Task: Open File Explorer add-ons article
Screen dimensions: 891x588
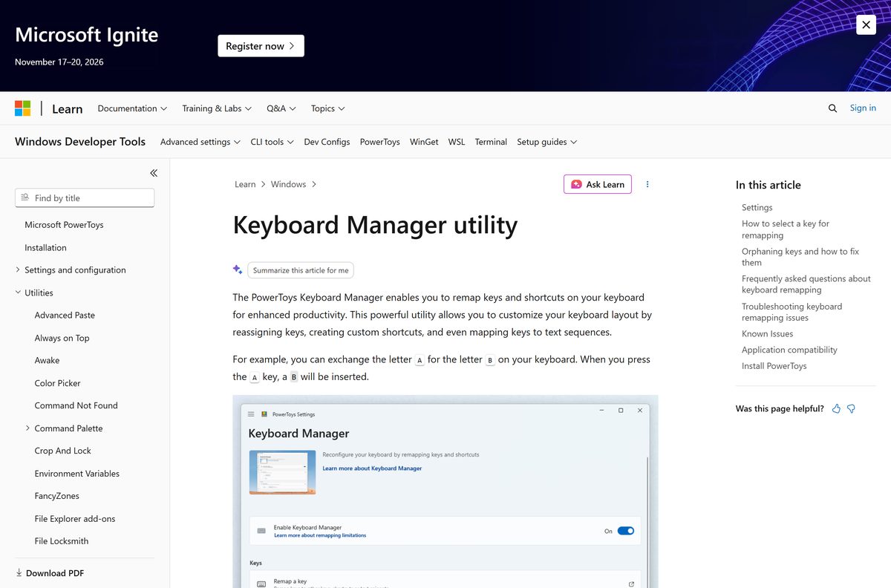Action: (74, 519)
